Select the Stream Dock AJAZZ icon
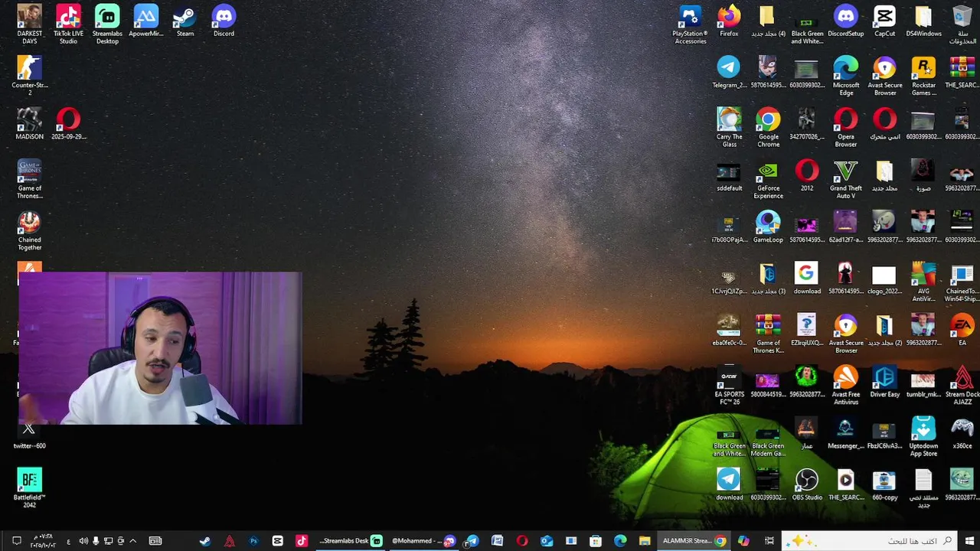 click(x=962, y=385)
